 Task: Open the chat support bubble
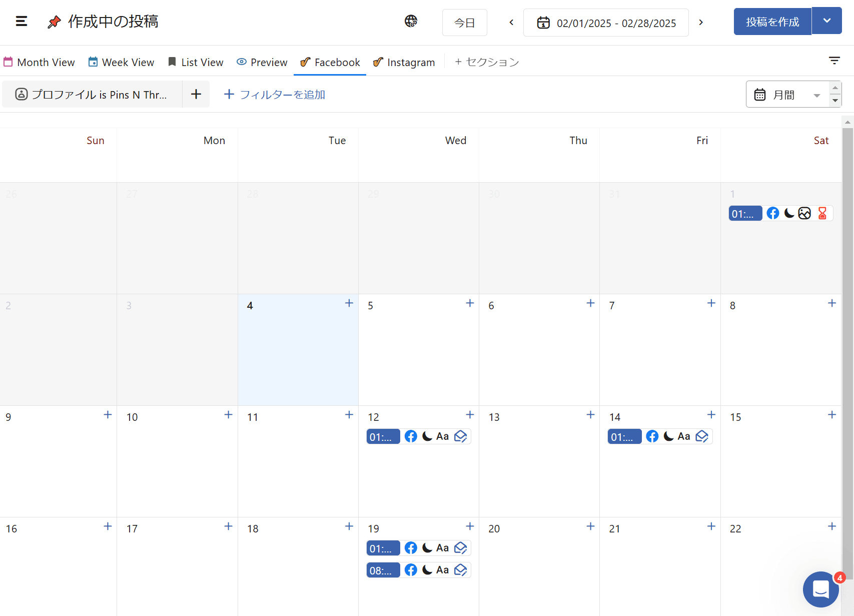point(820,589)
